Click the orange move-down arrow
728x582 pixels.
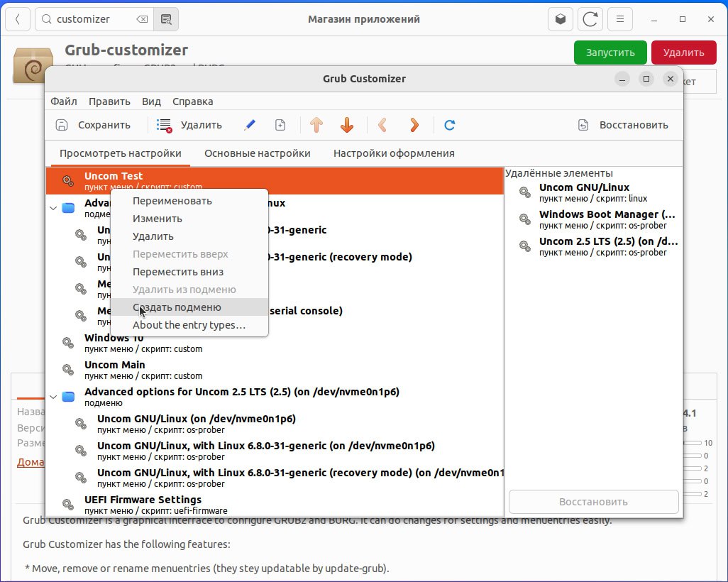tap(347, 125)
